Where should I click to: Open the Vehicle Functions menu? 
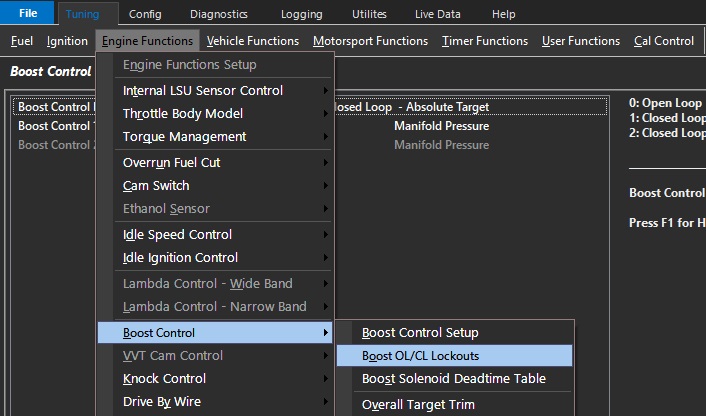252,41
